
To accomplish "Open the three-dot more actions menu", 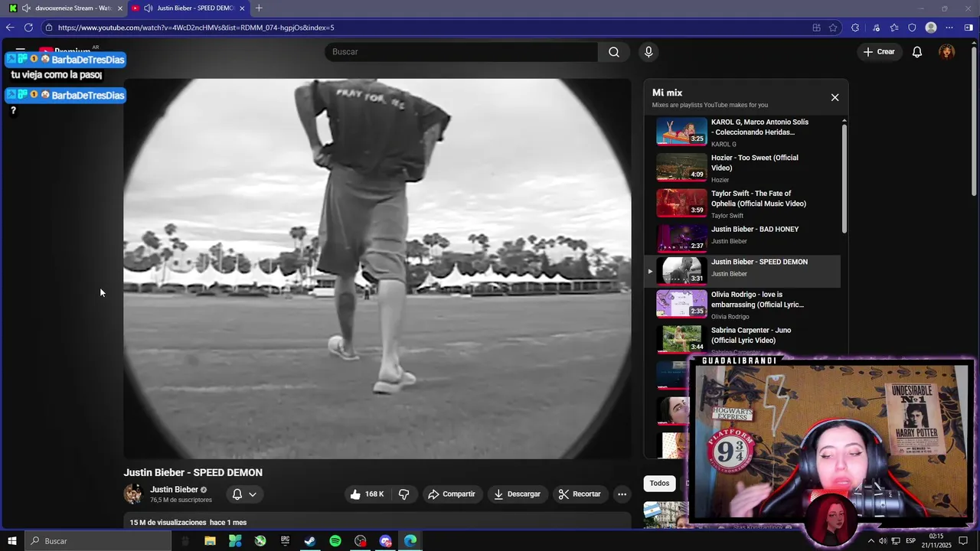I will (622, 494).
